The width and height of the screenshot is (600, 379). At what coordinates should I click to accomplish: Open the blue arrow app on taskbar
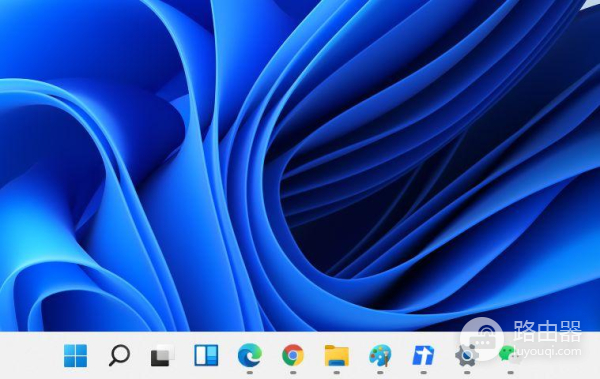(424, 355)
